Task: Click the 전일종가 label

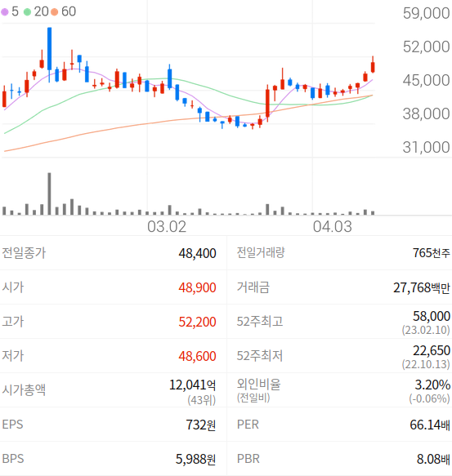Action: coord(24,253)
